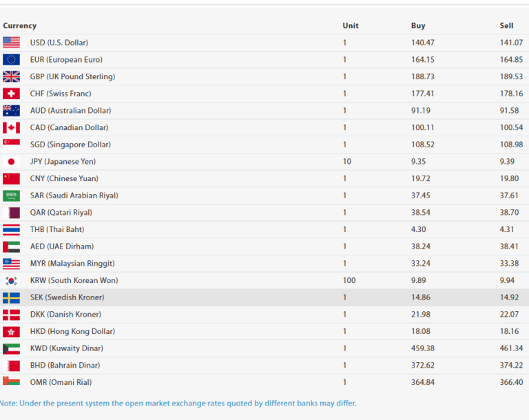Click the Qatar flag icon
Viewport: 529px width, 420px height.
click(11, 213)
